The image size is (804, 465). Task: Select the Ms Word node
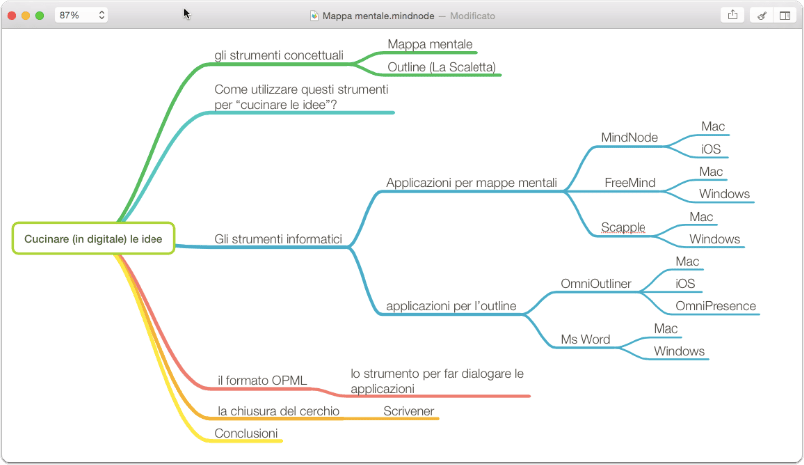point(586,339)
